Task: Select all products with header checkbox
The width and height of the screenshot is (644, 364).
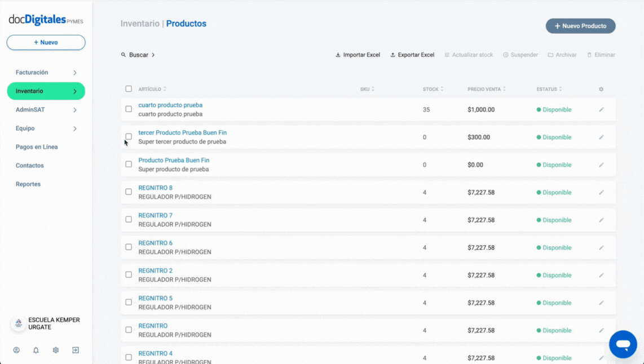Action: [x=129, y=89]
